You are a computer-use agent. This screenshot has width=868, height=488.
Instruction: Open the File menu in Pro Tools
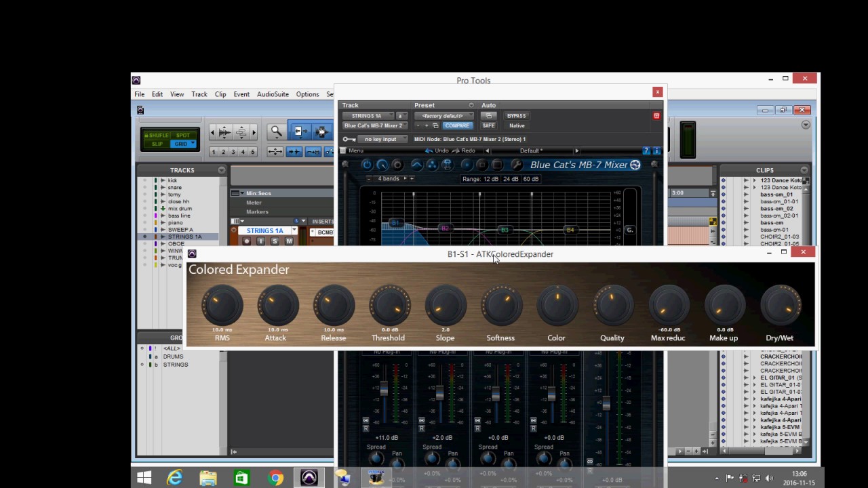point(139,94)
